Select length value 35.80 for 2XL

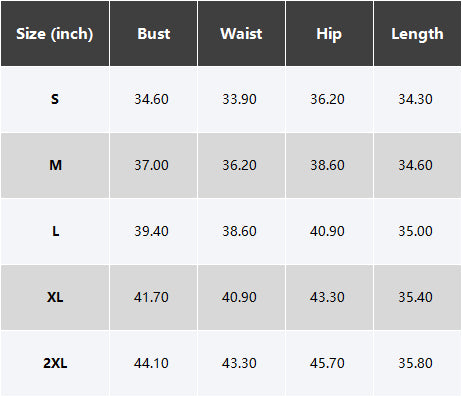(x=415, y=363)
